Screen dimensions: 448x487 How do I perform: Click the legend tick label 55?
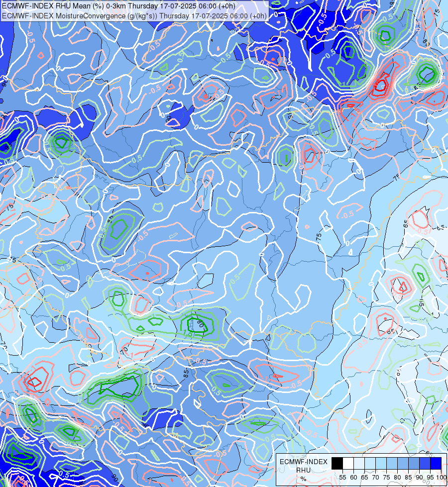point(342,478)
